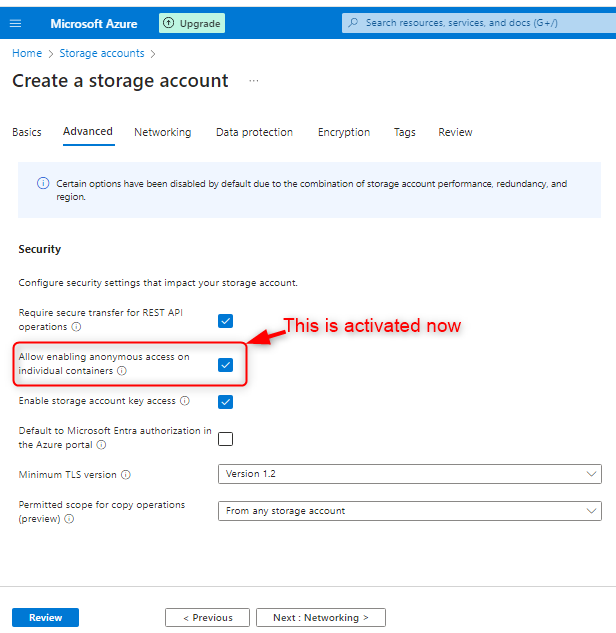
Task: Open the ellipsis menu beside page title
Action: click(x=253, y=81)
